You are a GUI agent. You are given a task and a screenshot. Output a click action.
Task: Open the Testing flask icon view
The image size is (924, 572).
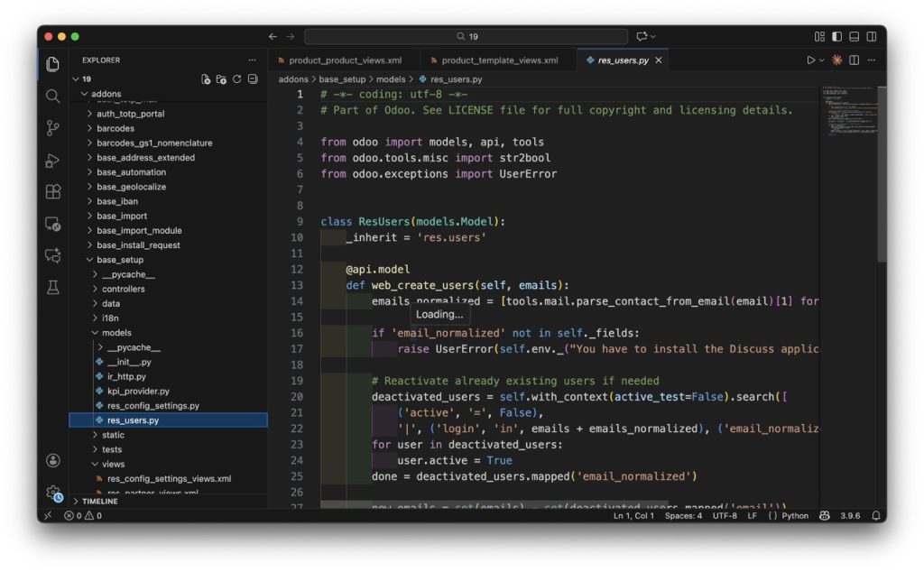(53, 288)
